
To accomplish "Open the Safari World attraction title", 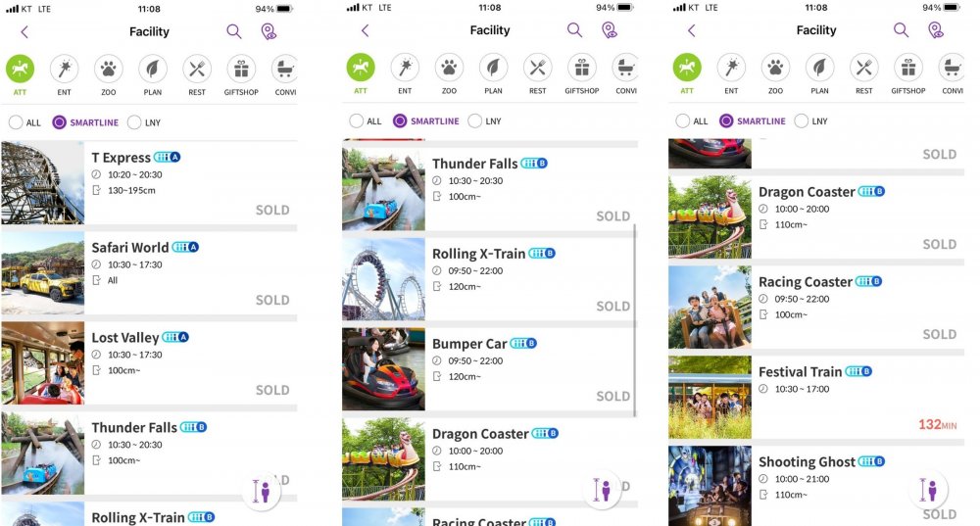I will pyautogui.click(x=130, y=248).
